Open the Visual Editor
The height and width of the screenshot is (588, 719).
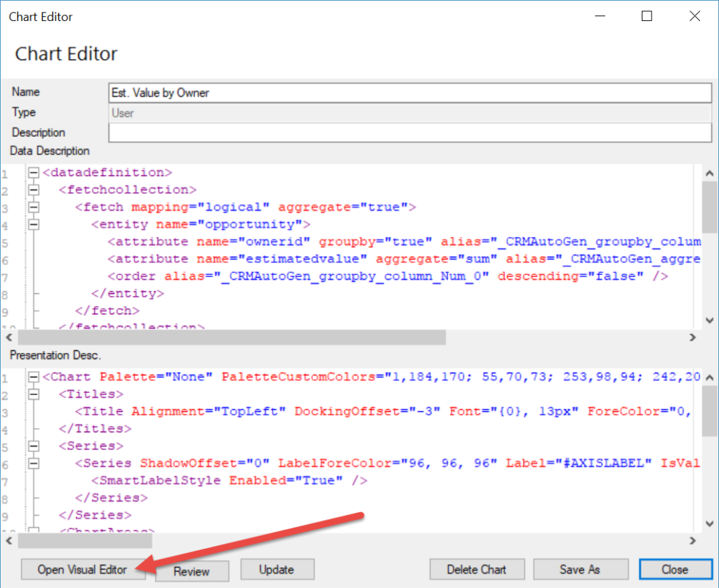pyautogui.click(x=82, y=569)
